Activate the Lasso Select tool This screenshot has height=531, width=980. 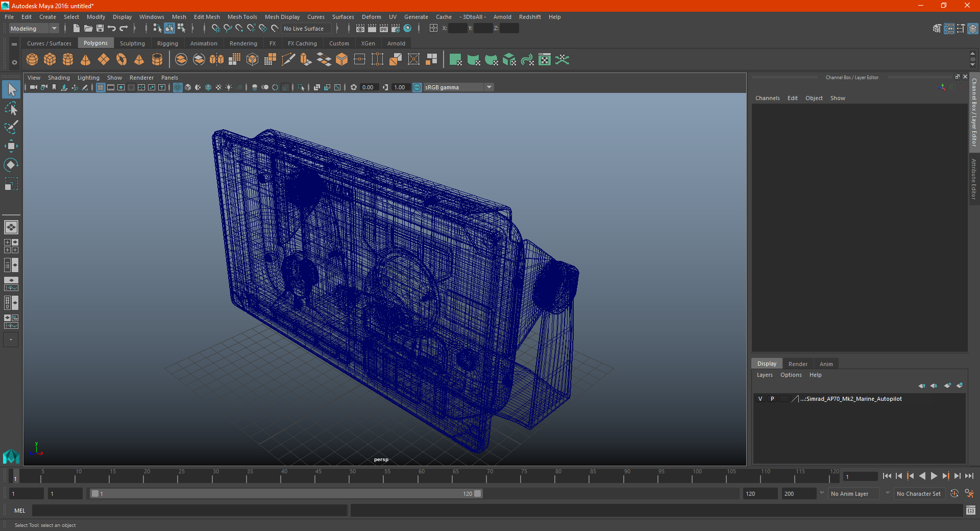[x=11, y=109]
